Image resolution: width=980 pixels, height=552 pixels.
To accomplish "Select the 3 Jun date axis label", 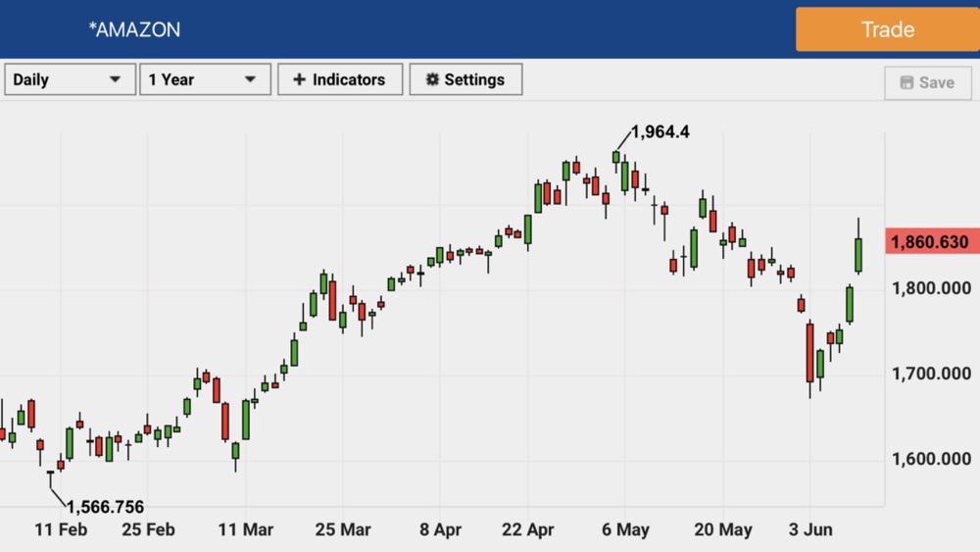I will [x=810, y=529].
